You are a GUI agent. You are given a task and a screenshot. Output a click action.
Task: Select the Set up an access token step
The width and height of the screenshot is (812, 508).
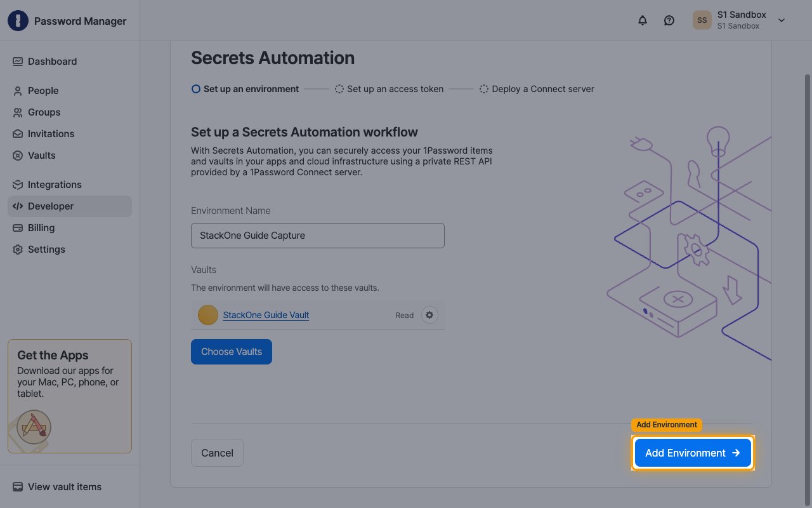389,90
